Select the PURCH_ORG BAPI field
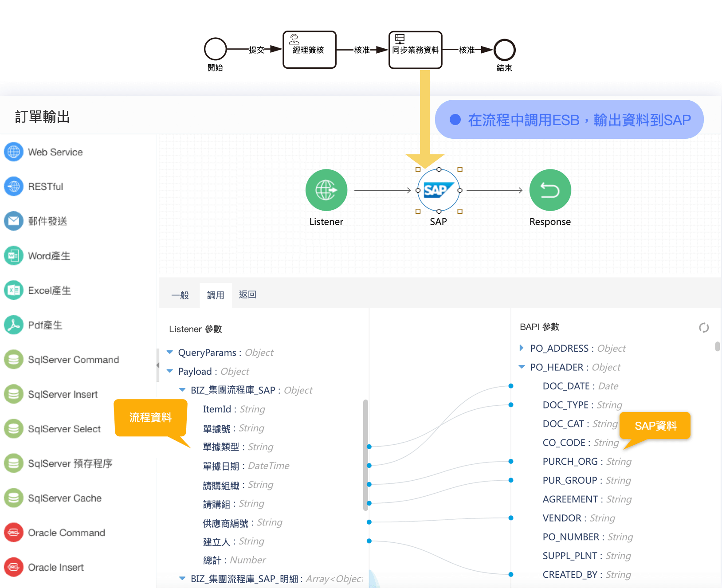This screenshot has height=588, width=722. click(x=587, y=462)
